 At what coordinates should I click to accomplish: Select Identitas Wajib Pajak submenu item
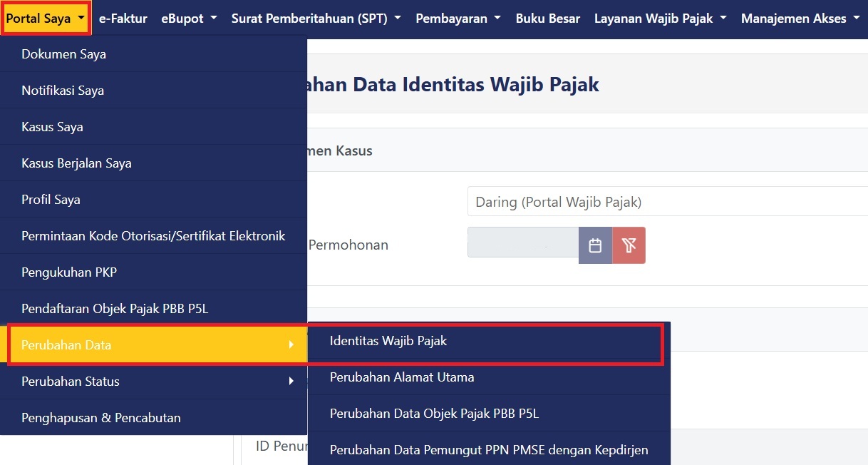point(388,341)
